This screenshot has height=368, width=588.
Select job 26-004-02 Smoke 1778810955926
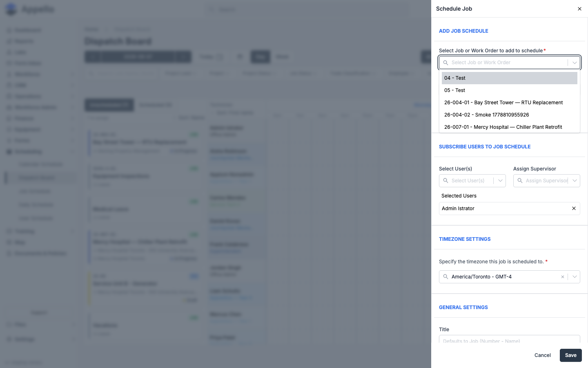coord(510,115)
